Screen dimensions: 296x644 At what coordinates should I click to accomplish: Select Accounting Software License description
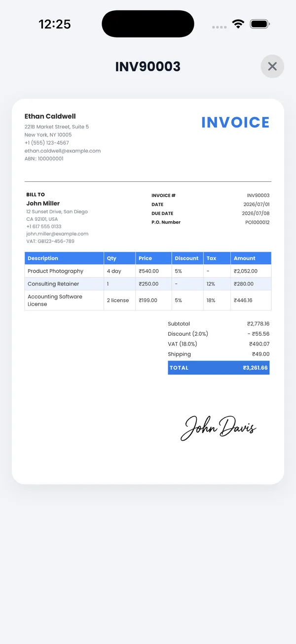pos(55,300)
